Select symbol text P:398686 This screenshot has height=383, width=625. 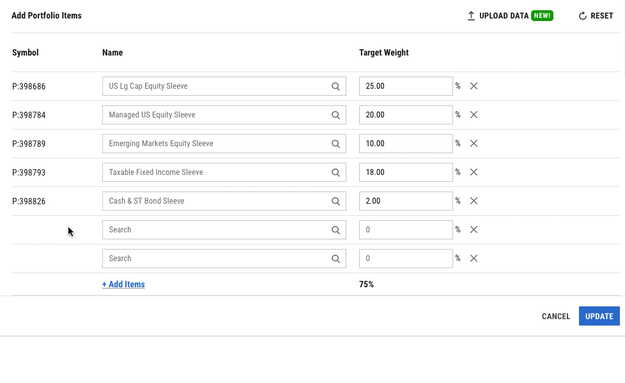[29, 86]
